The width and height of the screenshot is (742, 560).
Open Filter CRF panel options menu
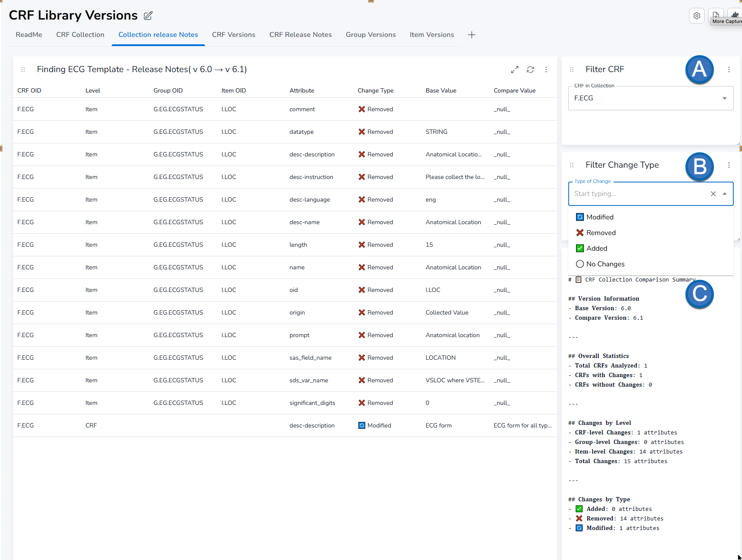click(729, 70)
